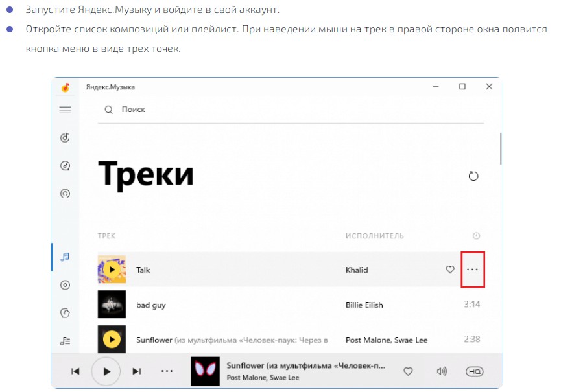
Task: Open the tracks section note icon in sidebar
Action: coord(65,257)
